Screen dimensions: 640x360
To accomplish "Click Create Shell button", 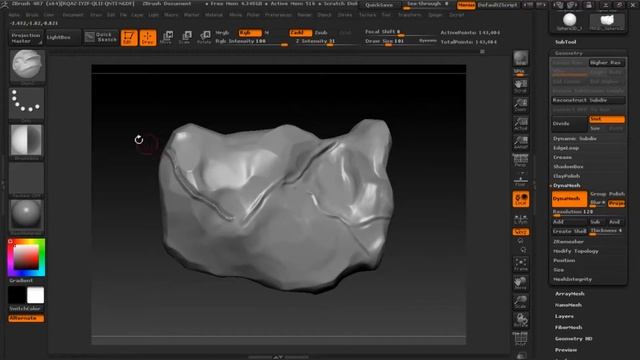I will [x=569, y=231].
